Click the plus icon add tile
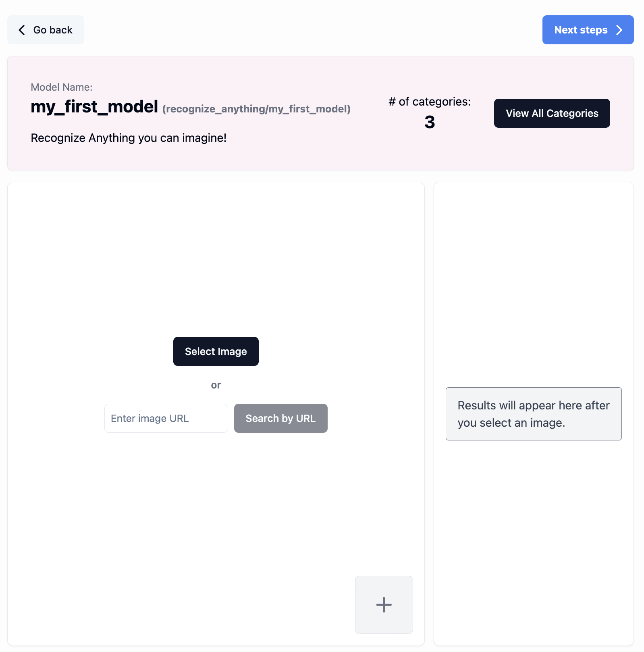The width and height of the screenshot is (644, 652). click(384, 604)
